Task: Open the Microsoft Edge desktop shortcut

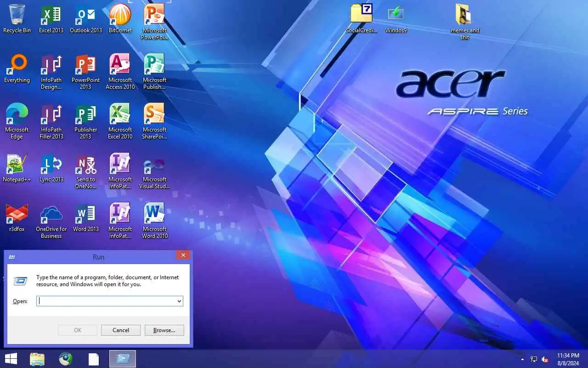Action: (x=17, y=121)
